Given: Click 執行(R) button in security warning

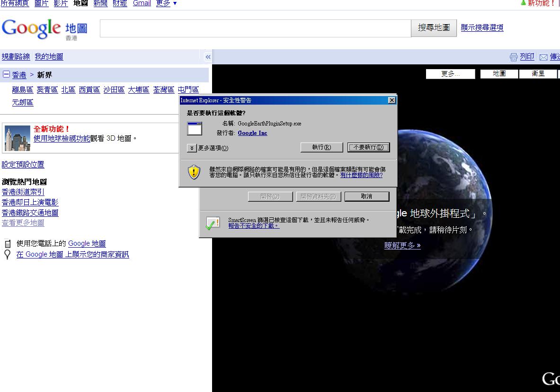Looking at the screenshot, I should [321, 147].
